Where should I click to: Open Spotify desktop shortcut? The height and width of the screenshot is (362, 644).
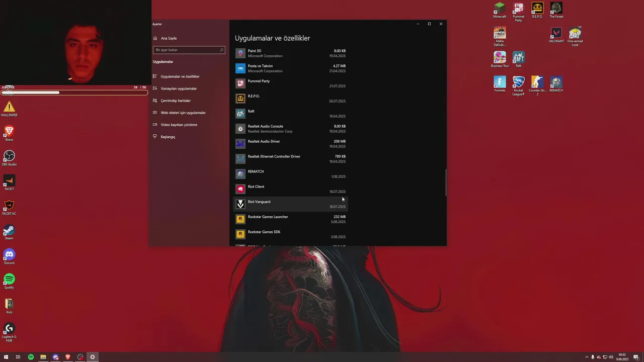(9, 281)
